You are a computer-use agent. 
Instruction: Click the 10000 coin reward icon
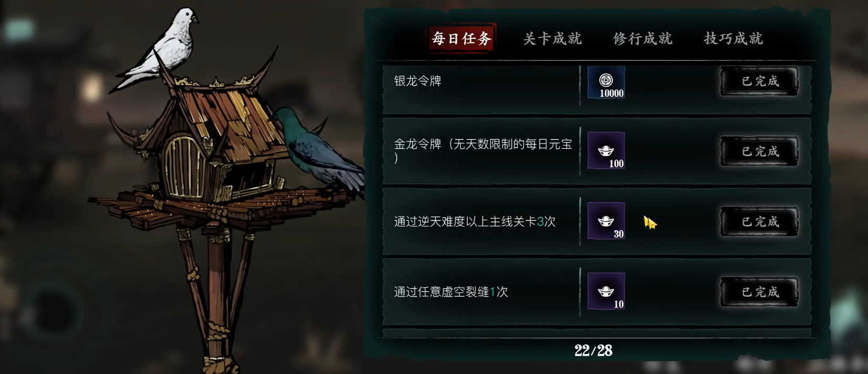pos(606,83)
